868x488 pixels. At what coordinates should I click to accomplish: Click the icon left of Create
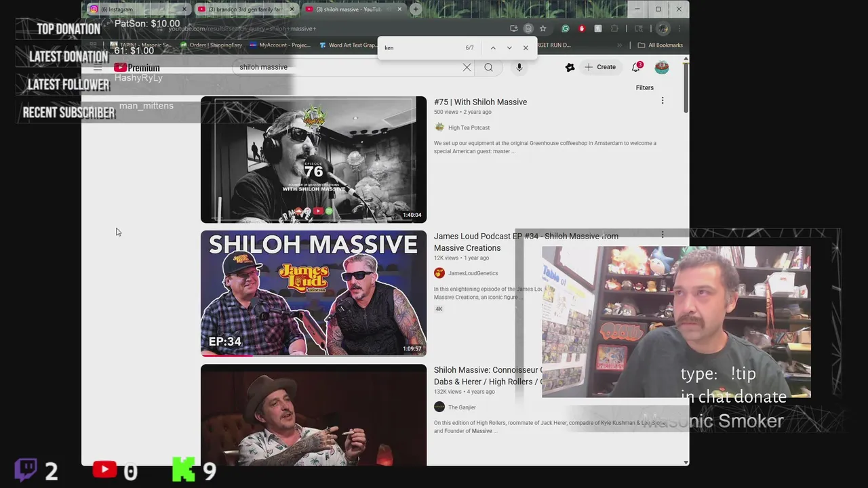click(570, 67)
